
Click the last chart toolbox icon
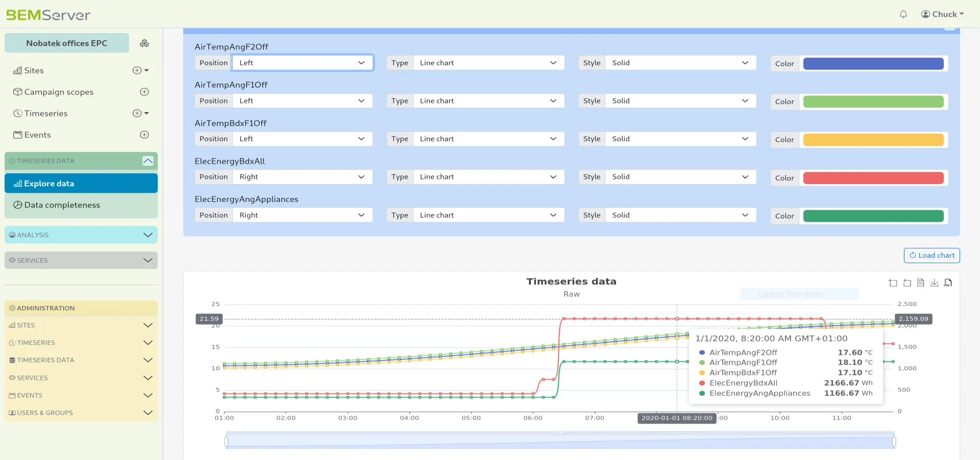click(x=948, y=283)
